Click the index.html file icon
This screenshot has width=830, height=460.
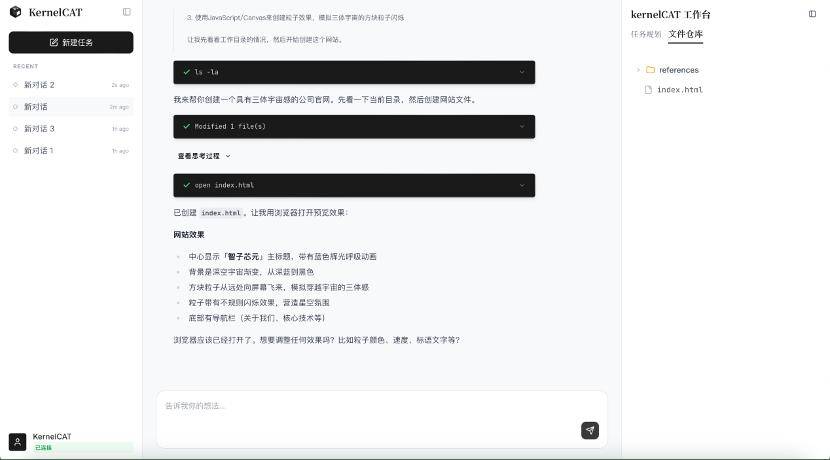[648, 90]
